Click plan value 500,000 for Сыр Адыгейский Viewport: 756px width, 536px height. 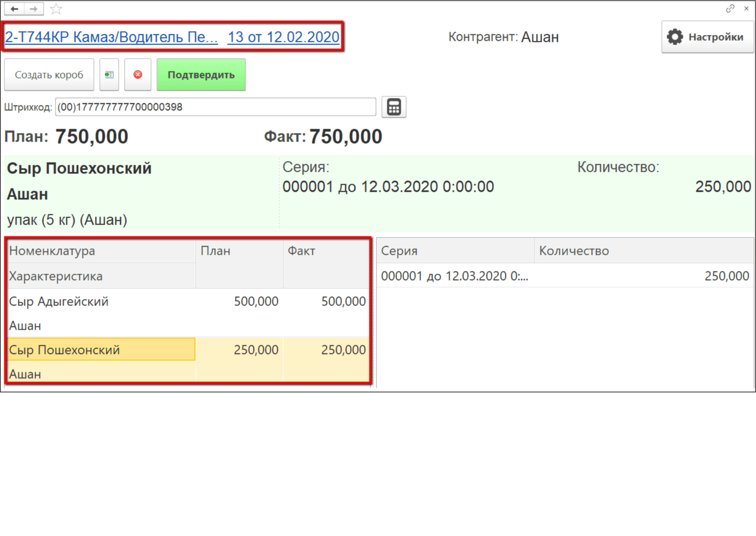(x=256, y=301)
